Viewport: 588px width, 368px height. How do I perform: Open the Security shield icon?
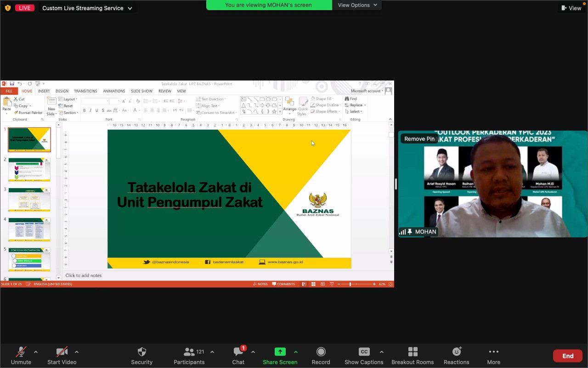(x=141, y=352)
